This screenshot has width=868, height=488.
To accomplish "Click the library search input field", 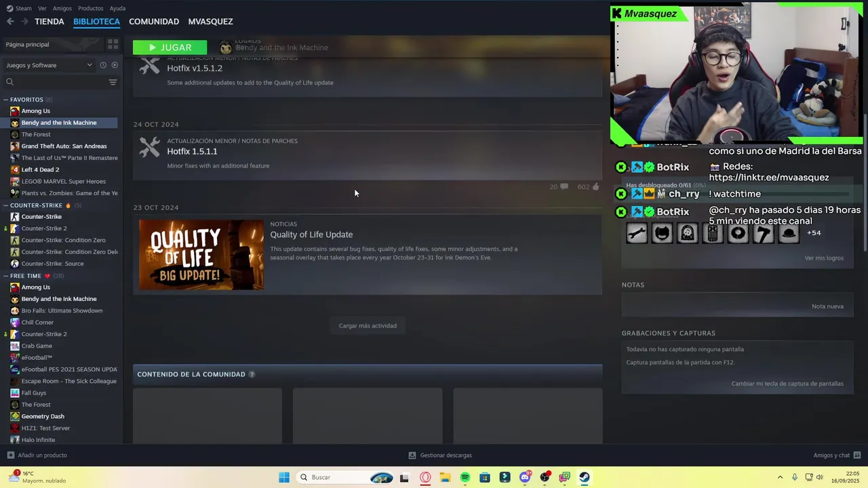I will point(54,82).
